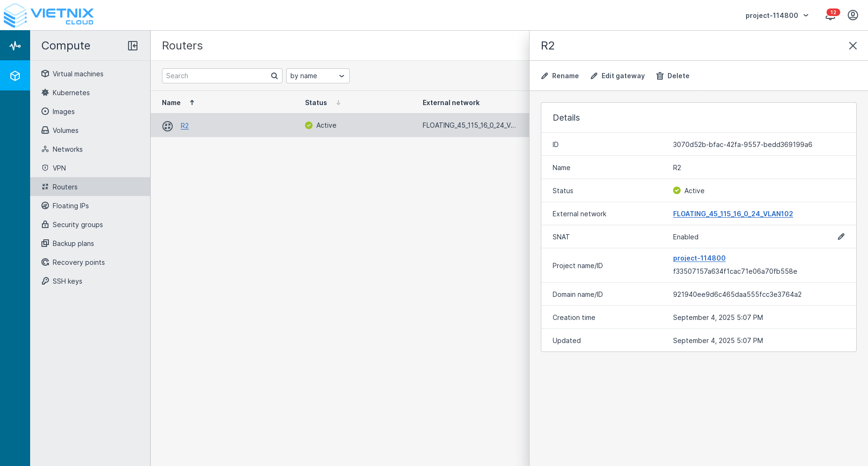Open the monitoring pulse icon in left rail
The height and width of the screenshot is (466, 868).
coord(15,46)
